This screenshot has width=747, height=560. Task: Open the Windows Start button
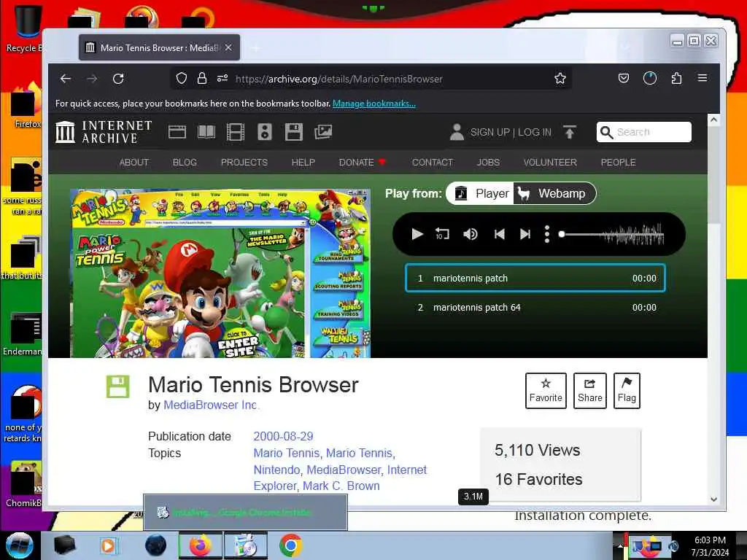(x=20, y=545)
